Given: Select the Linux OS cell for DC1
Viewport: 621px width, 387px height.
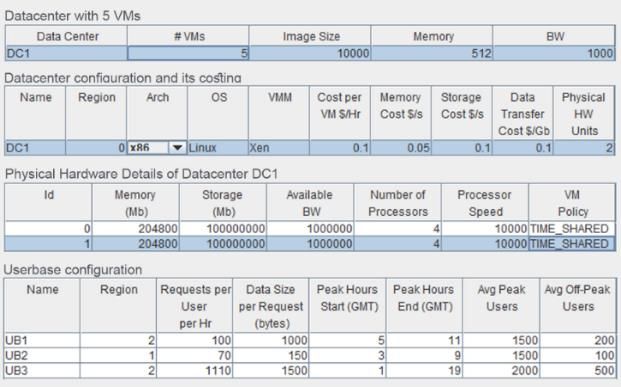Looking at the screenshot, I should [217, 148].
